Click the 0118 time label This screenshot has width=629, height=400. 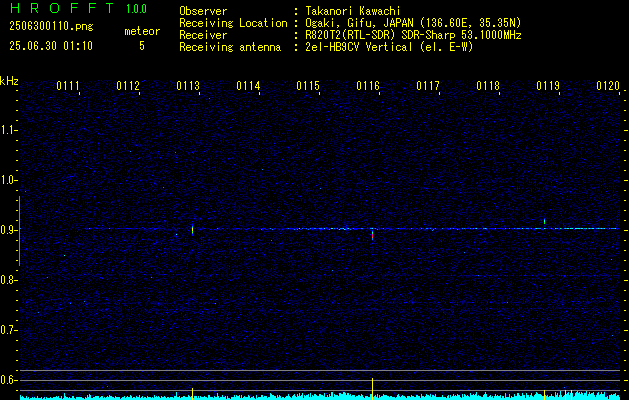(488, 86)
